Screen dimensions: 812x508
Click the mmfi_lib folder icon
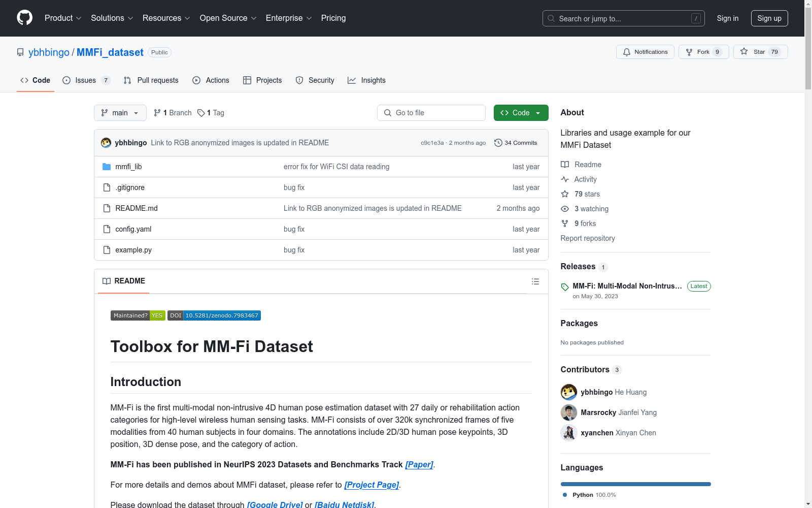(x=107, y=167)
